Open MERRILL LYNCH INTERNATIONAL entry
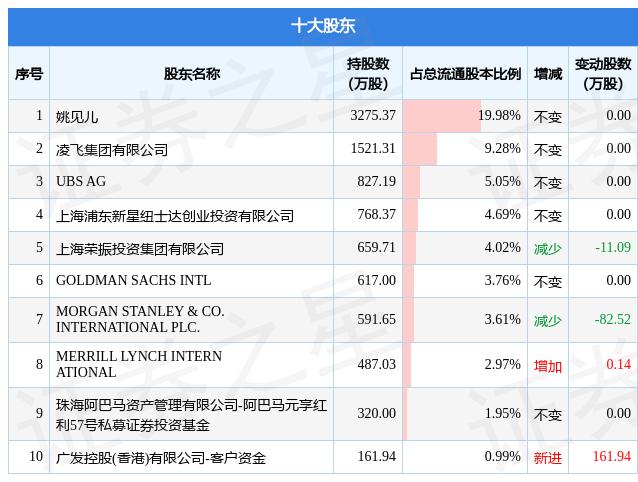 click(139, 364)
